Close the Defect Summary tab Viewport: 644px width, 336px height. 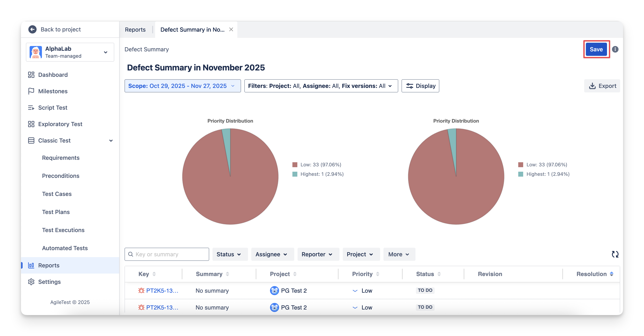pos(231,30)
